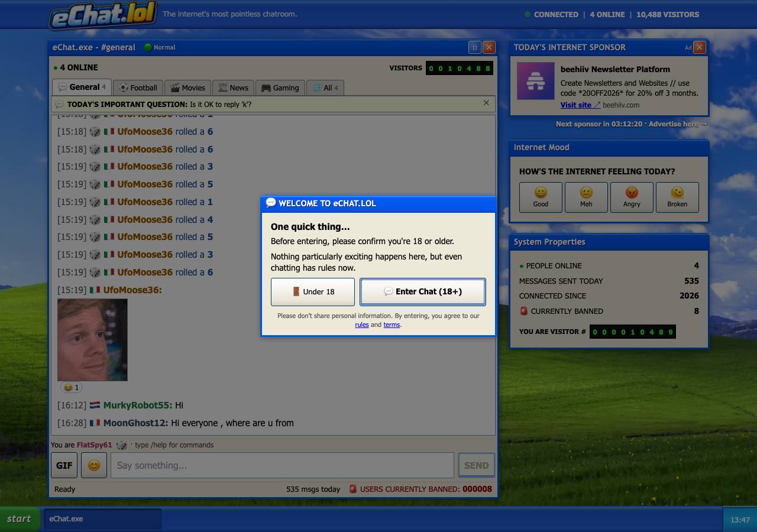The image size is (757, 532).
Task: Click the Football tab soccer ball icon
Action: click(123, 87)
